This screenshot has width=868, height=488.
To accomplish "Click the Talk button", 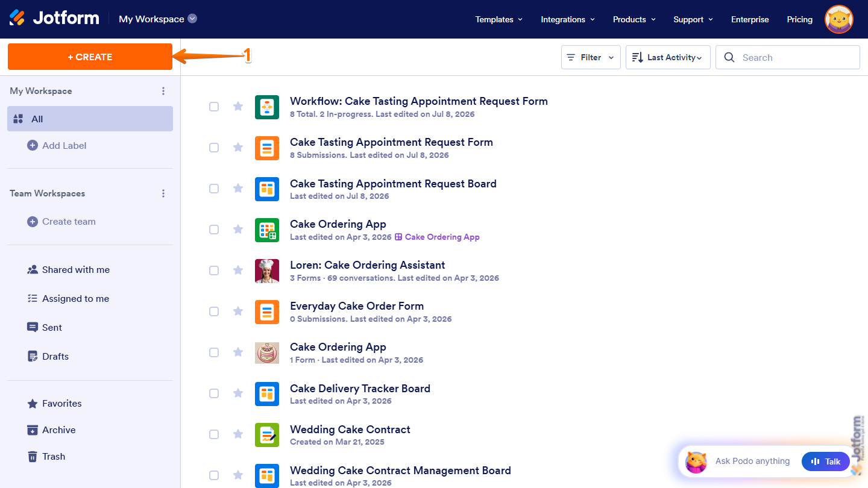I will click(x=826, y=461).
